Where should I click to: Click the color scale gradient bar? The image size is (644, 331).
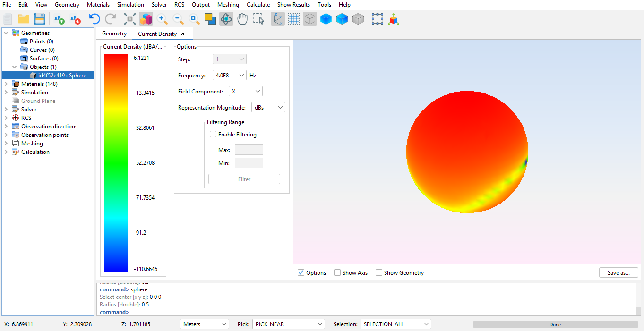[x=116, y=163]
